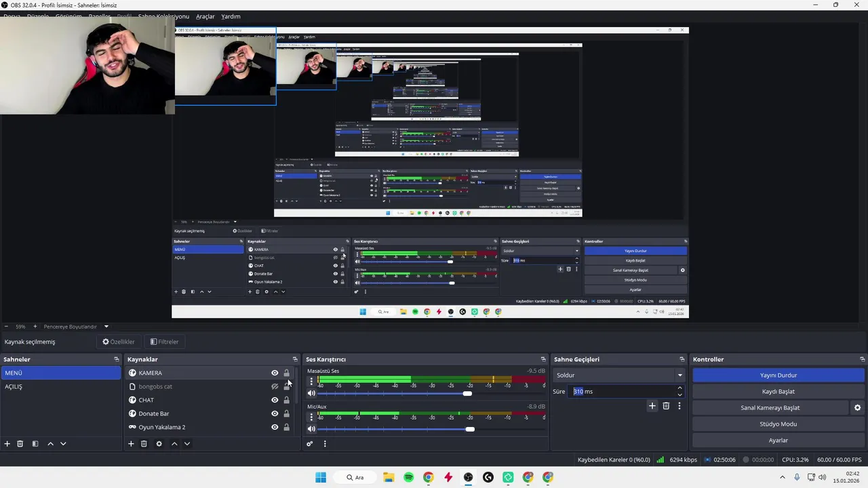Open transition properties three-dots menu

pos(679,406)
